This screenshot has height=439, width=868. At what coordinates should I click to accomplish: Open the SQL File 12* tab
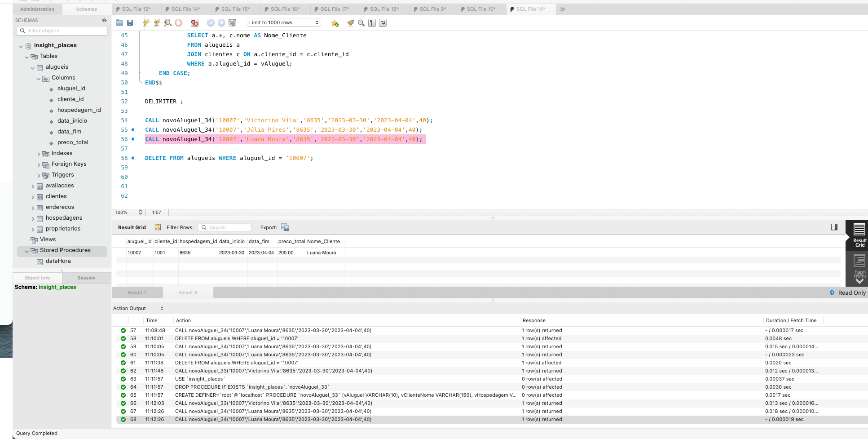point(136,9)
